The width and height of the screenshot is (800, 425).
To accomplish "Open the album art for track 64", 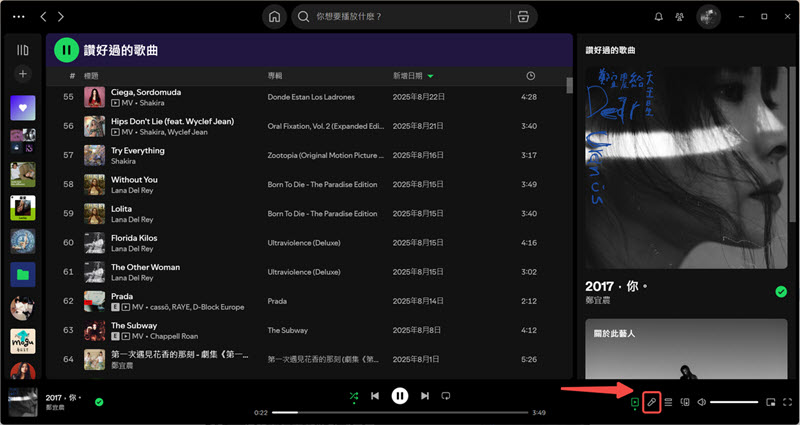I will pyautogui.click(x=94, y=359).
